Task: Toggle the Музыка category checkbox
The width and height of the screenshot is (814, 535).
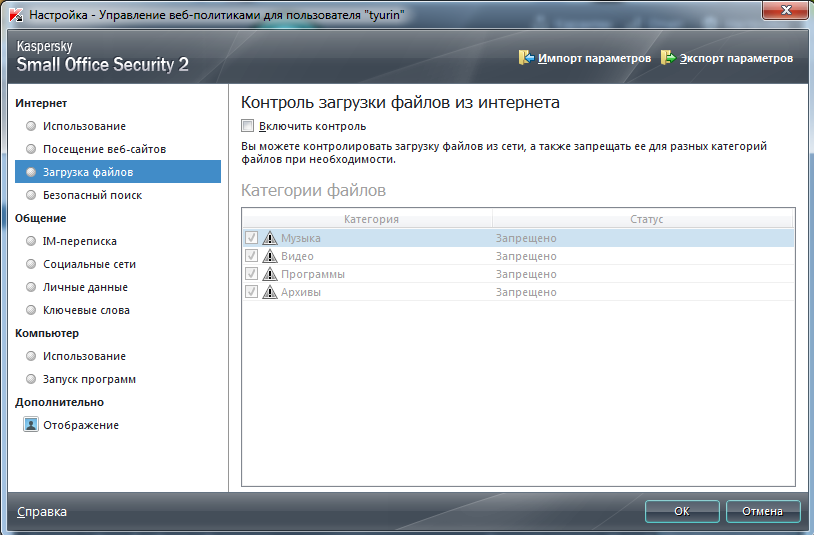Action: coord(251,238)
